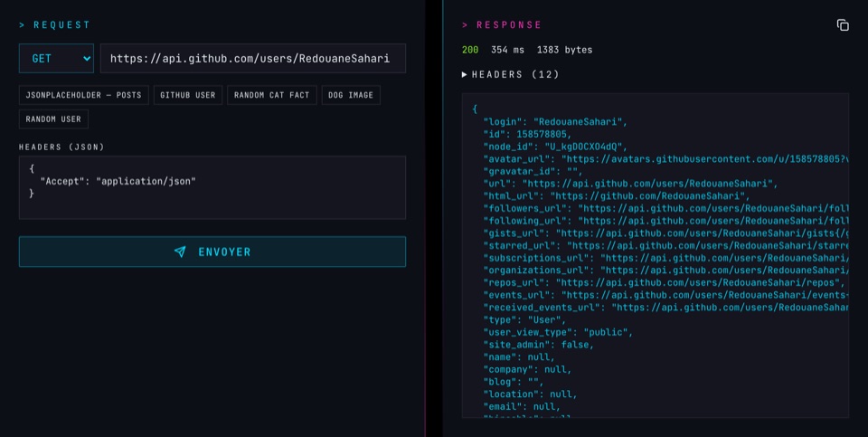
Task: Click the "company": null line
Action: point(527,369)
